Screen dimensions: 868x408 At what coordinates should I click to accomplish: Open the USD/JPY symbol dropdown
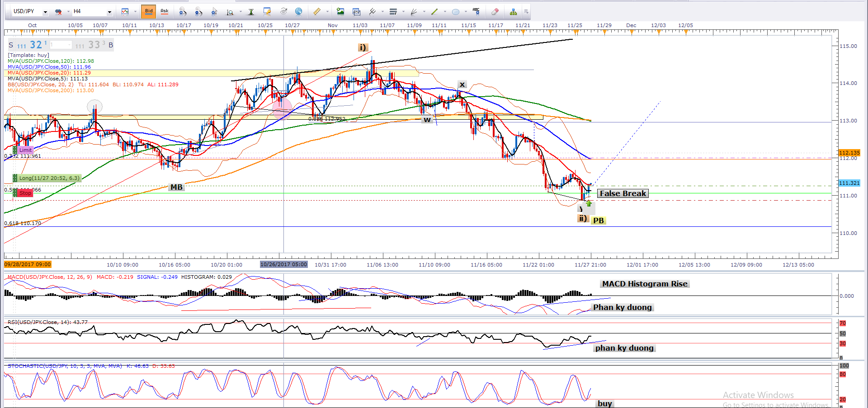(x=45, y=12)
